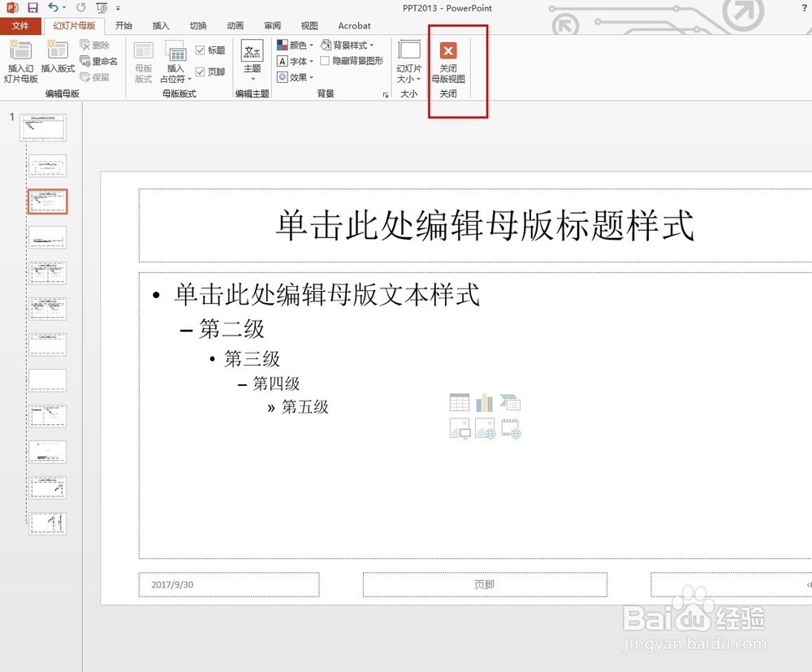Click text 单击此处编辑母版文本样式
The width and height of the screenshot is (812, 672).
326,295
